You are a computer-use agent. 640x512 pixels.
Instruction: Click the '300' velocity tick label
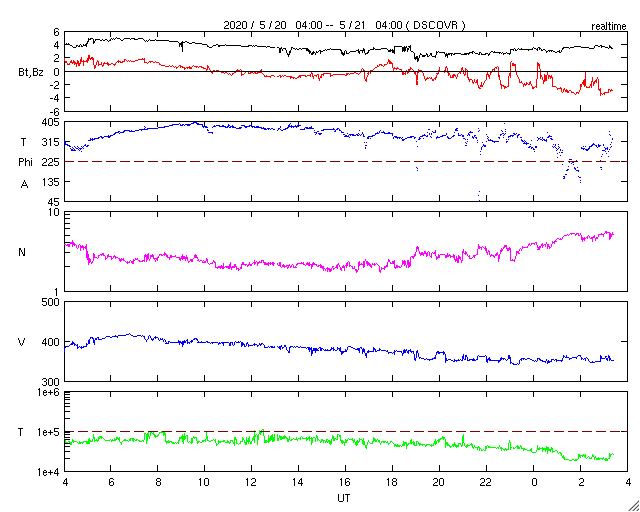tap(51, 382)
